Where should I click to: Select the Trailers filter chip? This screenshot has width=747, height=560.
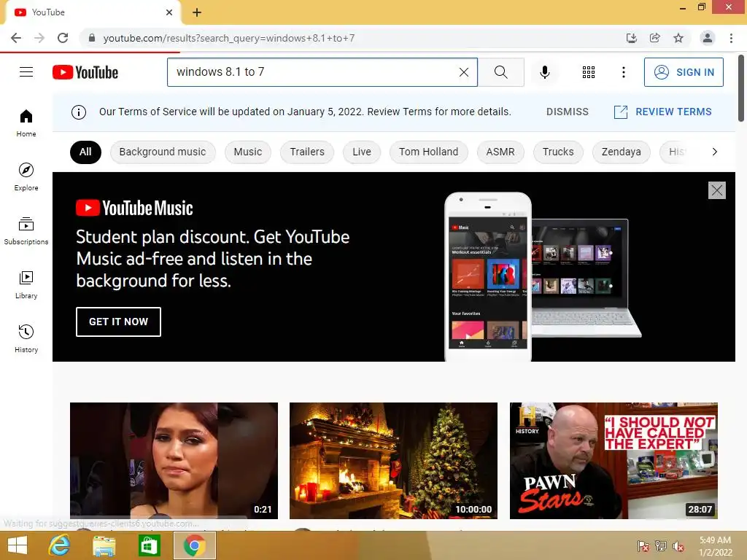point(307,152)
